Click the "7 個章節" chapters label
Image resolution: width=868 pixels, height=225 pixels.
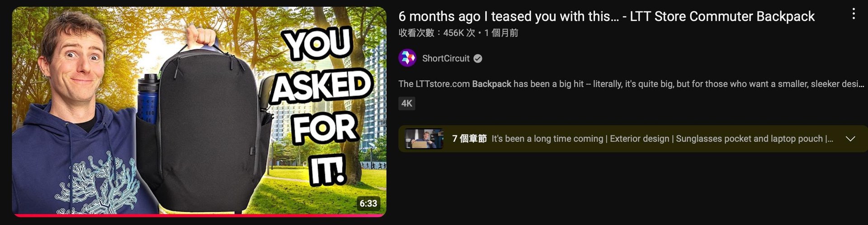pyautogui.click(x=469, y=139)
